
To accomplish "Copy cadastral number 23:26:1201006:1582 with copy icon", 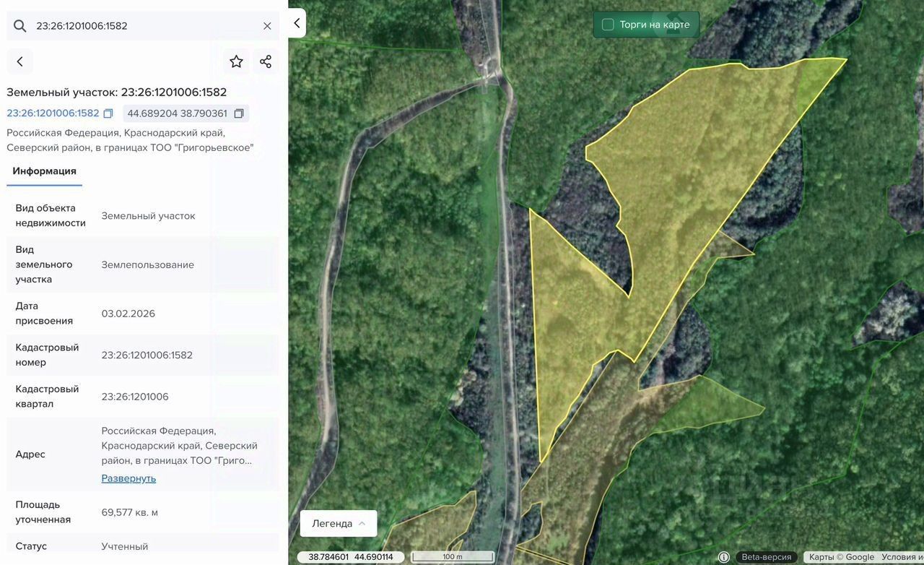I will pos(108,113).
